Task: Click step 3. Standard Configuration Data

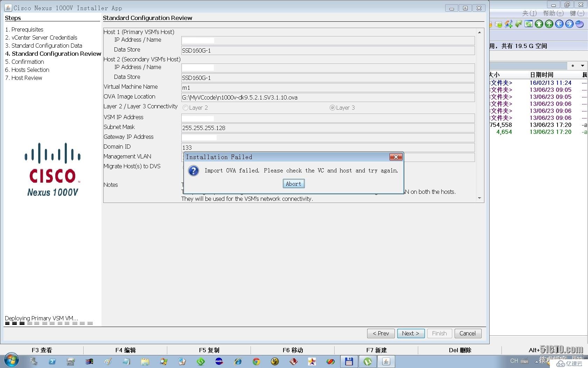Action: [44, 46]
